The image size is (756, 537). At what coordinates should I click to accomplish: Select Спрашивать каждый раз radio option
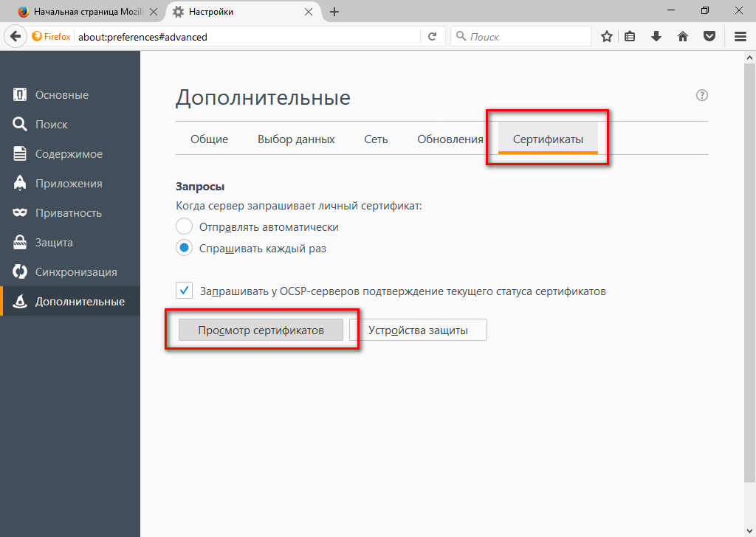click(184, 248)
